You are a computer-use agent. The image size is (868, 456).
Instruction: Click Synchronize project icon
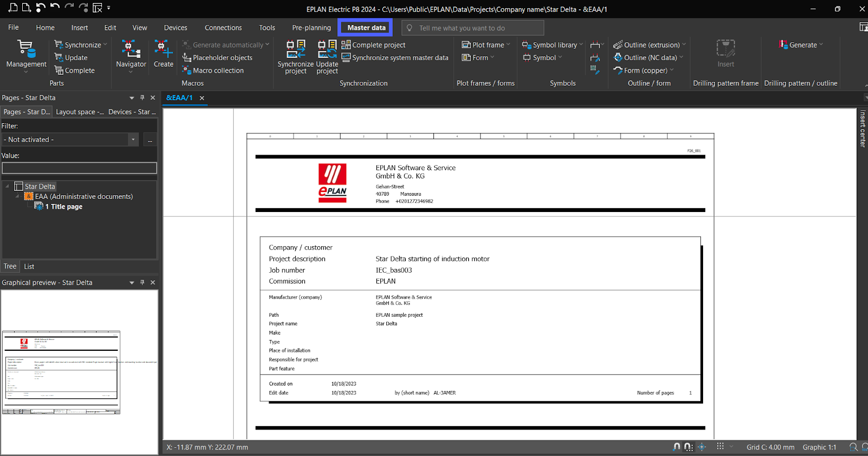click(x=296, y=49)
